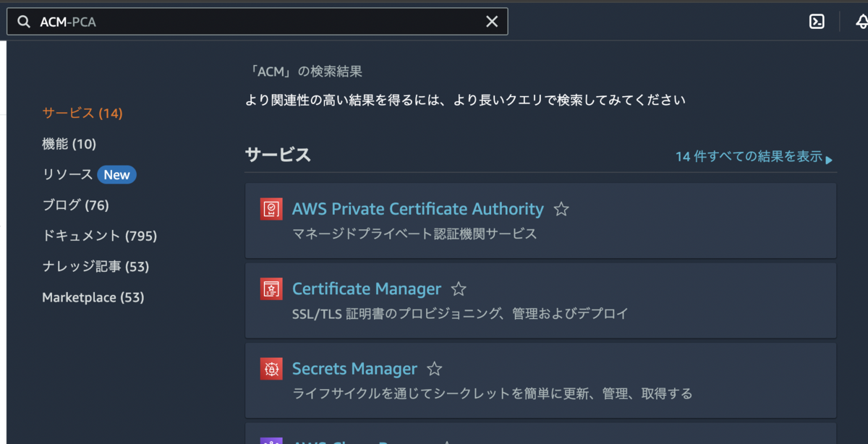Image resolution: width=868 pixels, height=444 pixels.
Task: Select the リソース category
Action: (x=67, y=174)
